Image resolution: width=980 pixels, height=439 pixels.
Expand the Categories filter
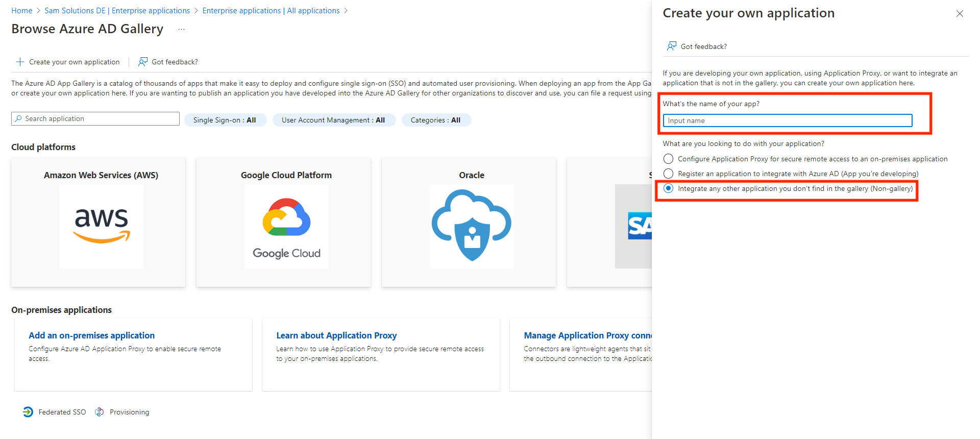click(435, 120)
